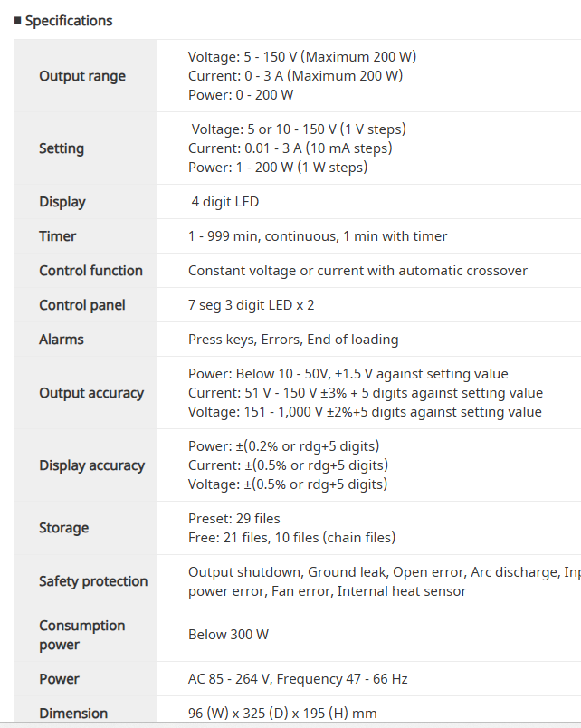Image resolution: width=581 pixels, height=728 pixels.
Task: Select the Display row label
Action: pyautogui.click(x=62, y=202)
